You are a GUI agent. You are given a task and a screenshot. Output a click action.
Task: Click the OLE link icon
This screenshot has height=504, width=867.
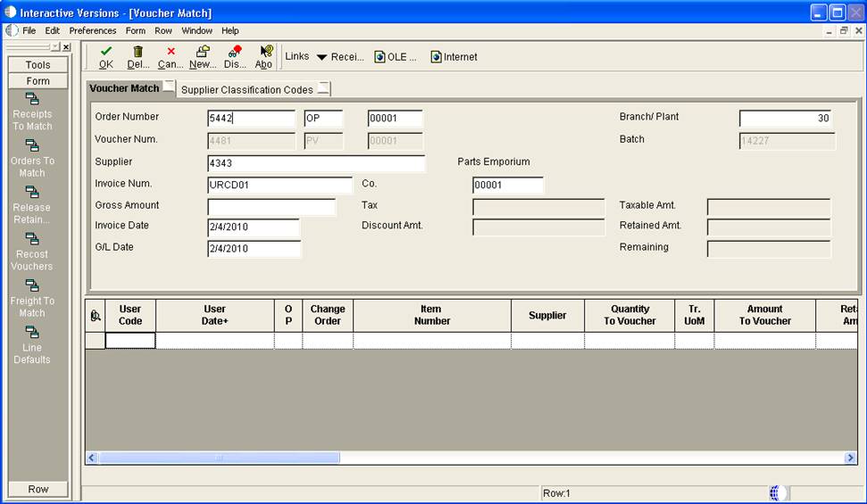(x=379, y=57)
